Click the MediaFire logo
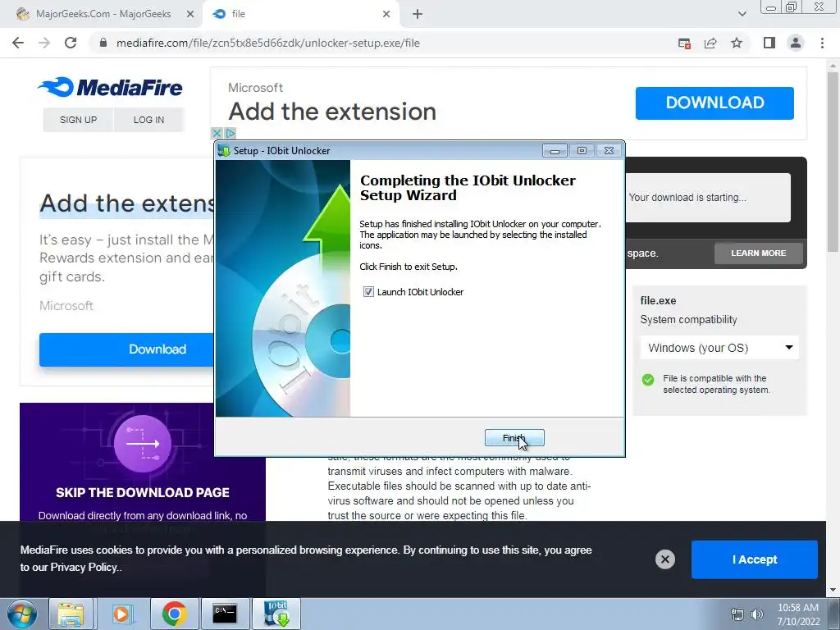This screenshot has height=630, width=840. click(110, 87)
